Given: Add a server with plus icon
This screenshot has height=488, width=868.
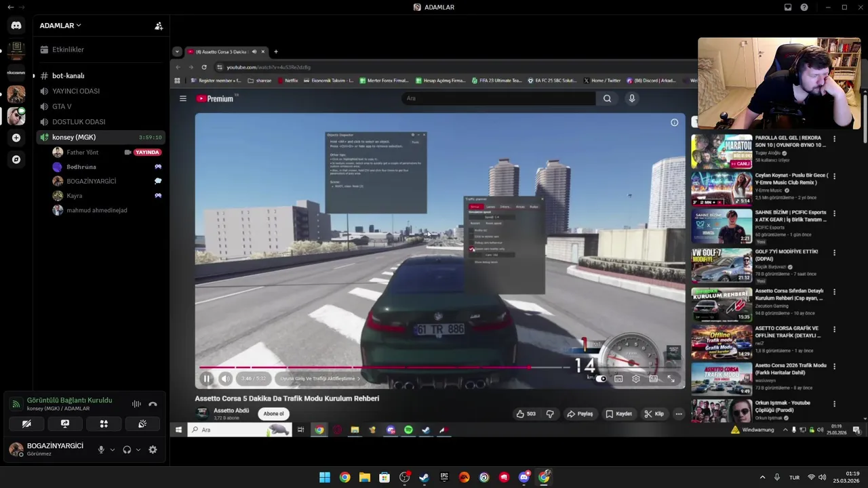Looking at the screenshot, I should coord(16,138).
